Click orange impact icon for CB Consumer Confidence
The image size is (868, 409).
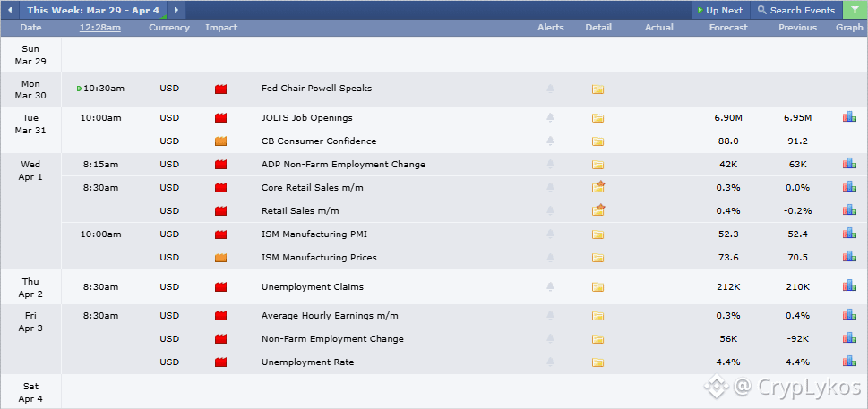[221, 141]
